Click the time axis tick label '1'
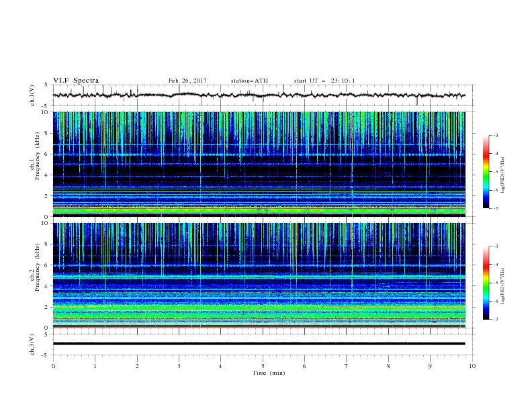Image resolution: width=532 pixels, height=411 pixels. coord(95,366)
